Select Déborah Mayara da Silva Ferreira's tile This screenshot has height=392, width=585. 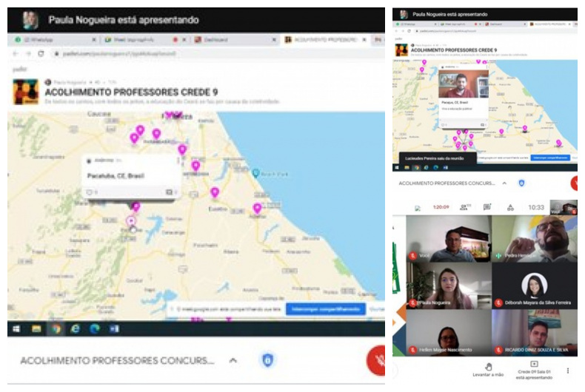(534, 285)
